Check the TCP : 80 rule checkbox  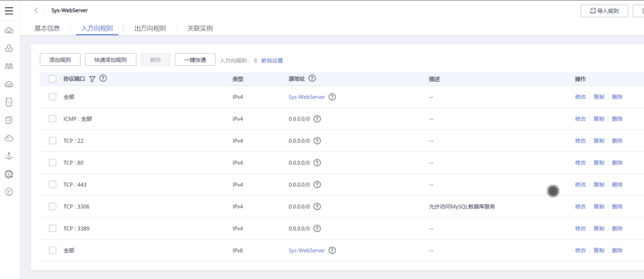[53, 162]
